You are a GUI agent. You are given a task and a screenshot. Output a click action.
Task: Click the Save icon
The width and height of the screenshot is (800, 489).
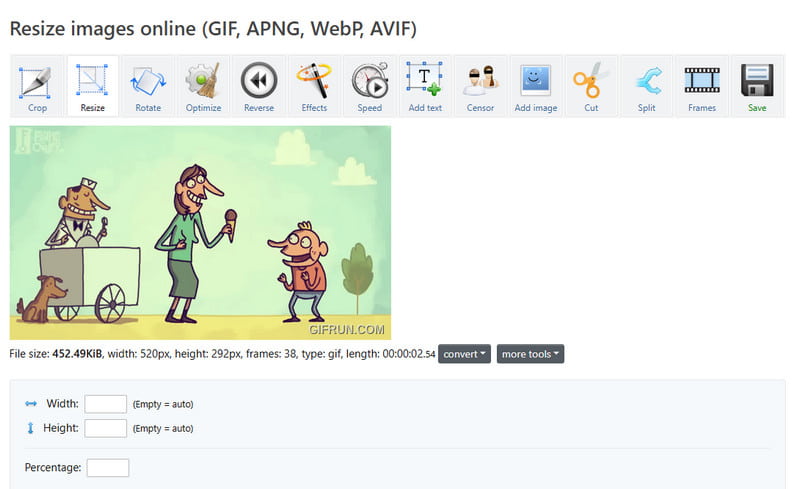coord(757,86)
